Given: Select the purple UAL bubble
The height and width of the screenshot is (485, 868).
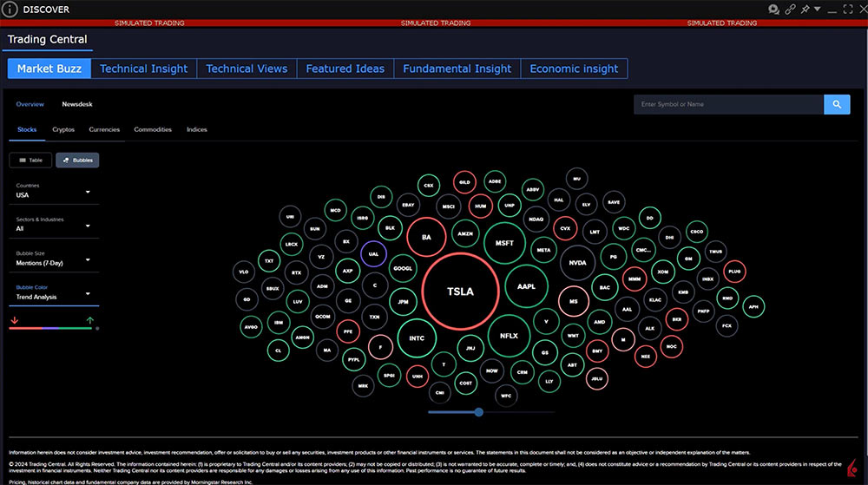Looking at the screenshot, I should point(373,254).
